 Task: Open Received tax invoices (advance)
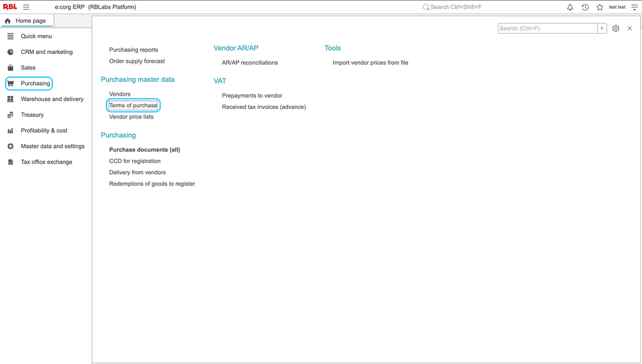(x=264, y=107)
